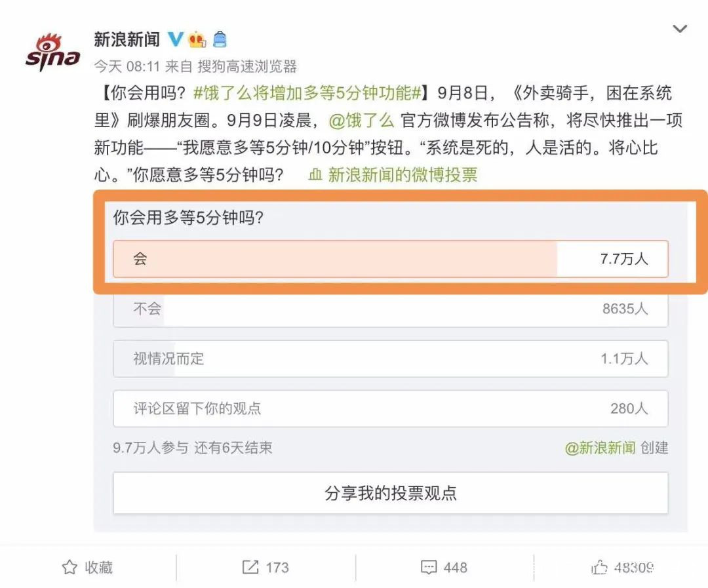Viewport: 708px width, 588px height.
Task: Open the #饿了么将增加多等5分钟功能# hashtag
Action: coord(307,92)
